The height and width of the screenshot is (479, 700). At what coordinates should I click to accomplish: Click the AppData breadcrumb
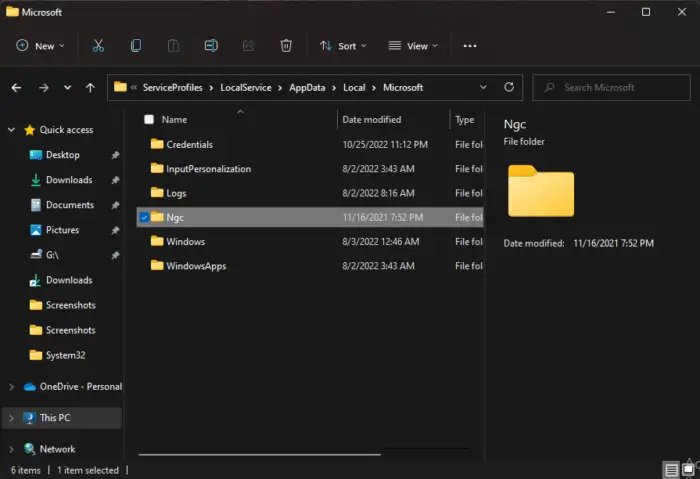coord(307,87)
